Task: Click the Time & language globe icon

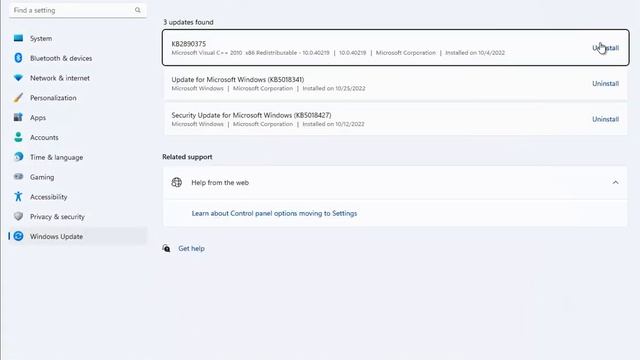Action: [18, 157]
